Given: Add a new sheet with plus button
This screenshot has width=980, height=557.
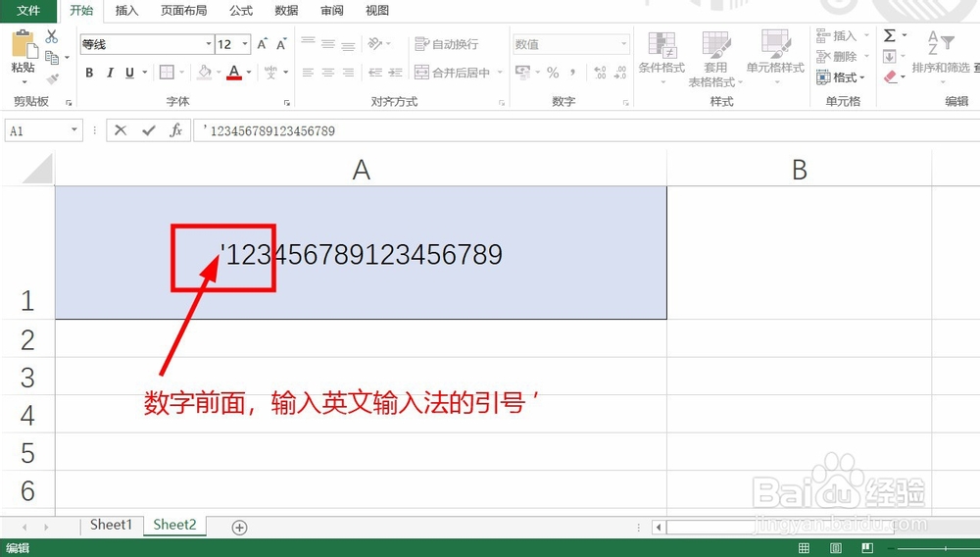Looking at the screenshot, I should point(239,528).
